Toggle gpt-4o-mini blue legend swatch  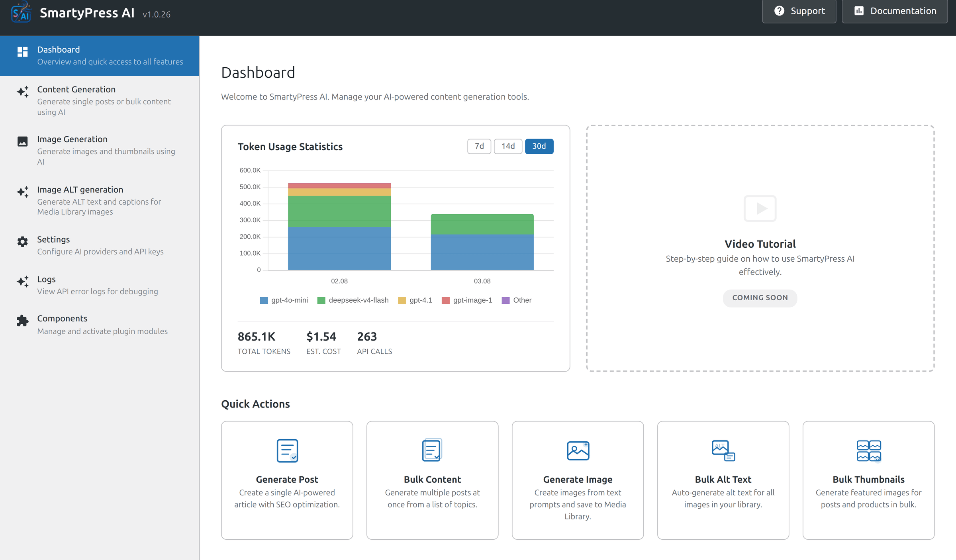pos(264,300)
